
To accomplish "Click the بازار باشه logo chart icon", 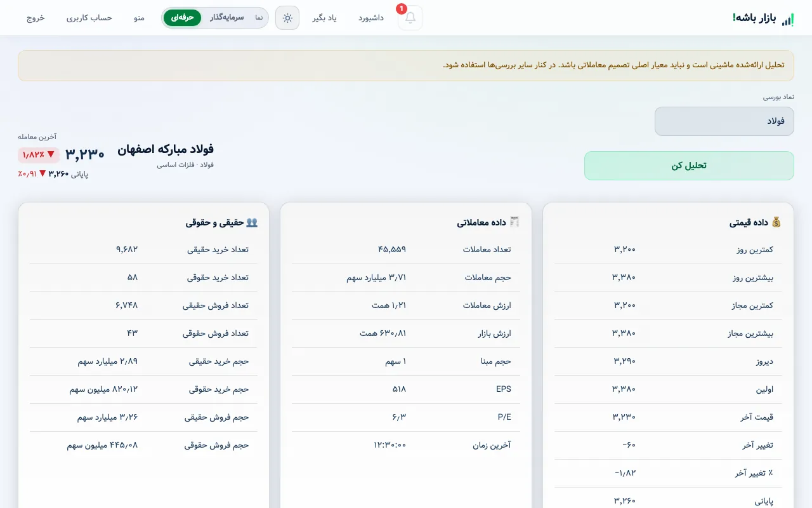I will [x=787, y=20].
